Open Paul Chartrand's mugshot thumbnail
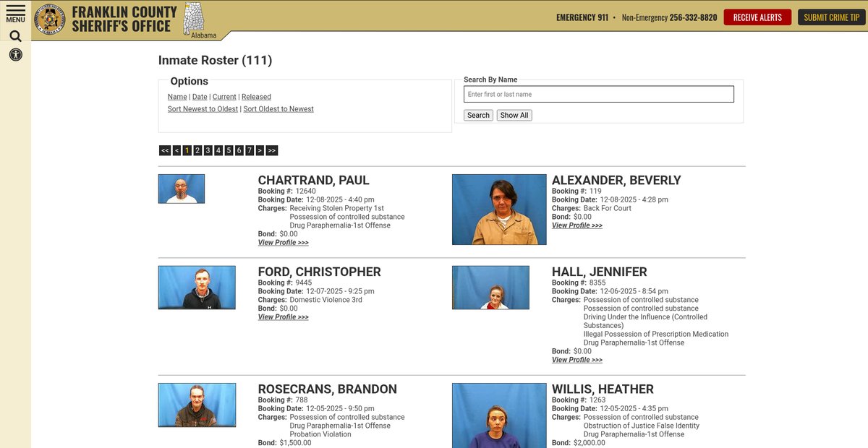Viewport: 868px width, 448px height. click(x=182, y=189)
